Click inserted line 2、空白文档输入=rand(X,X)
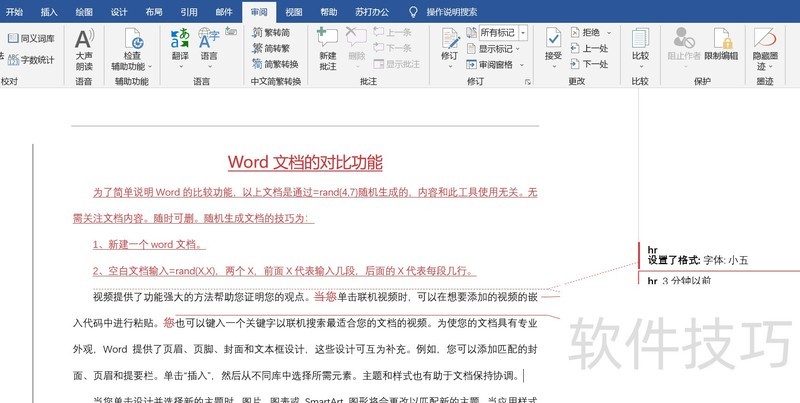The image size is (800, 403). click(x=284, y=271)
